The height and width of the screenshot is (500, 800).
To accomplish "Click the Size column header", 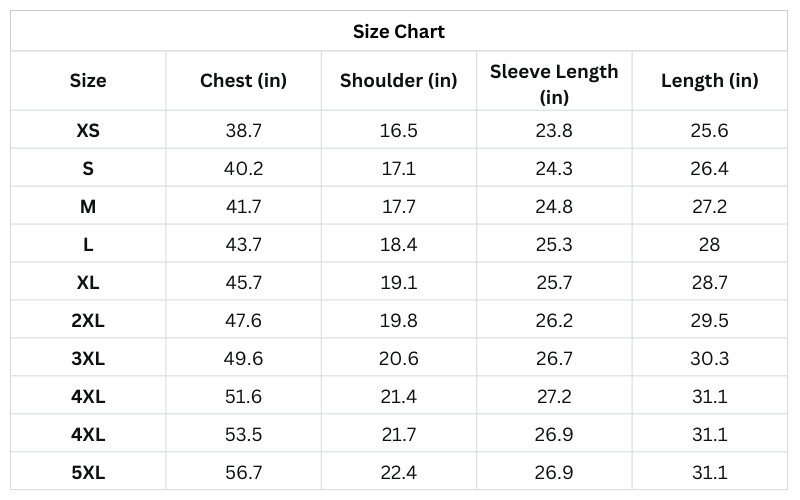I will point(88,81).
